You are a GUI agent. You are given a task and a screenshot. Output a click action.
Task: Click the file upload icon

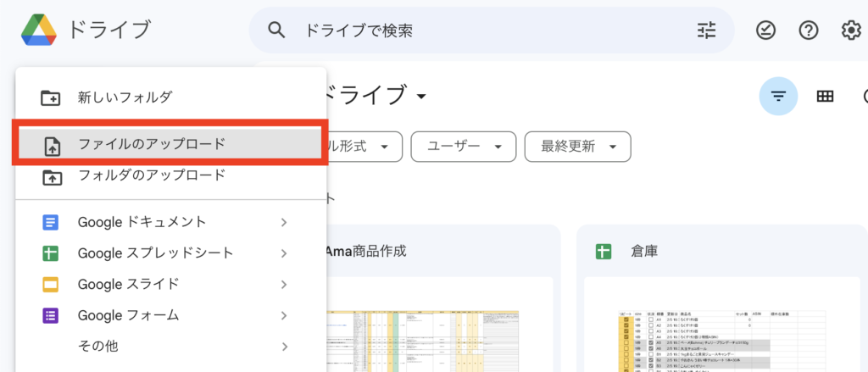[x=52, y=147]
